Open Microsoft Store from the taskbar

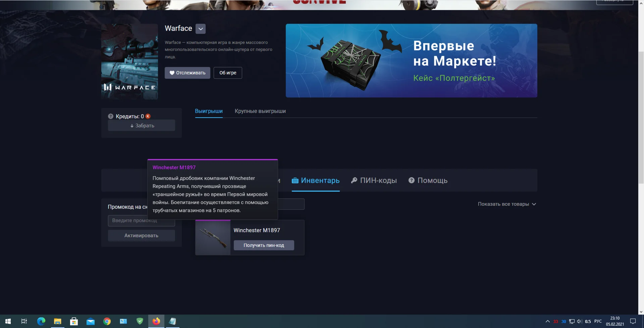[74, 321]
